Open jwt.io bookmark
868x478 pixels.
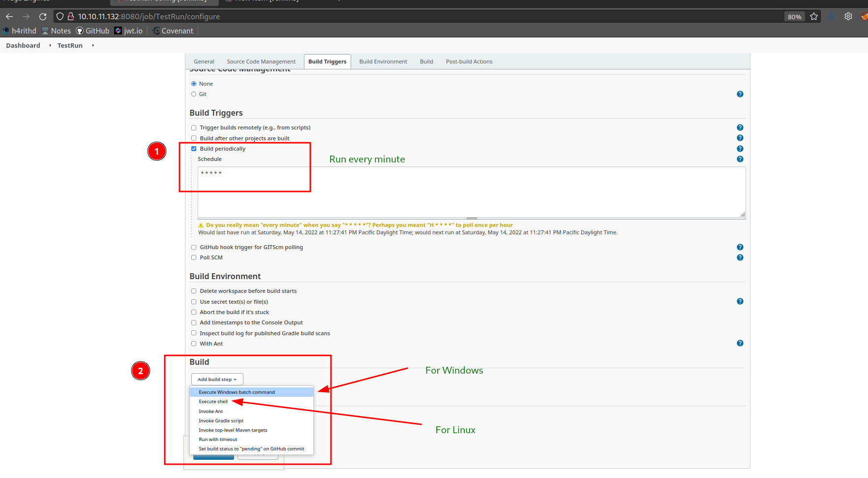click(x=129, y=31)
